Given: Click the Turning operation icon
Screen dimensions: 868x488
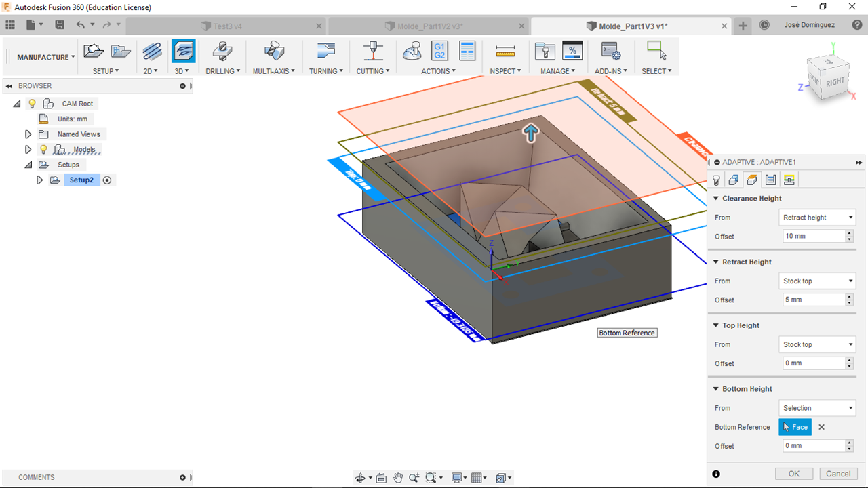Looking at the screenshot, I should [325, 52].
